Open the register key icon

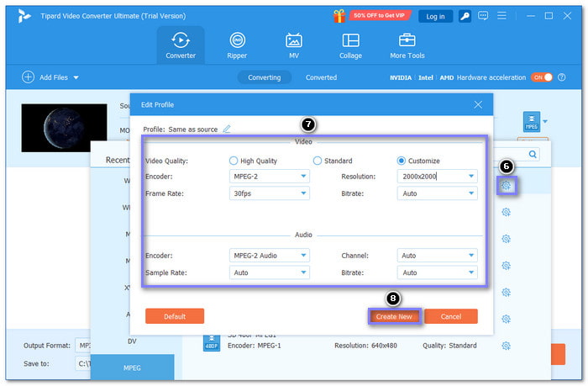465,16
